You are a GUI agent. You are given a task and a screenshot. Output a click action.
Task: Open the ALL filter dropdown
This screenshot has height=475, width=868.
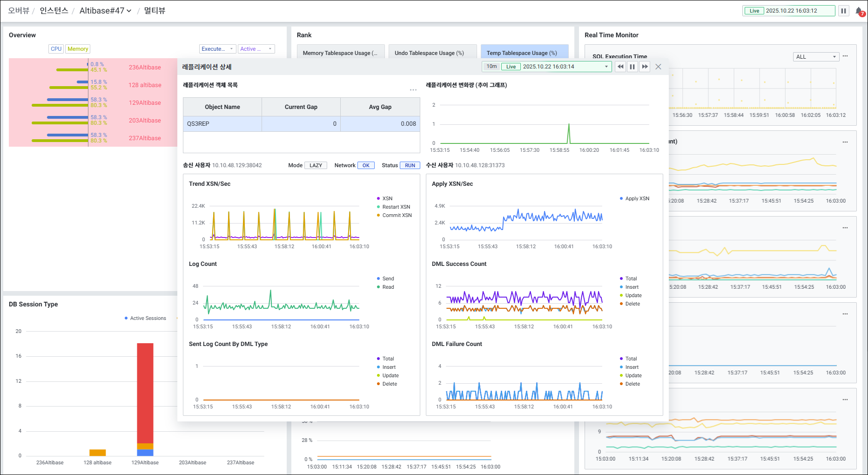(816, 57)
